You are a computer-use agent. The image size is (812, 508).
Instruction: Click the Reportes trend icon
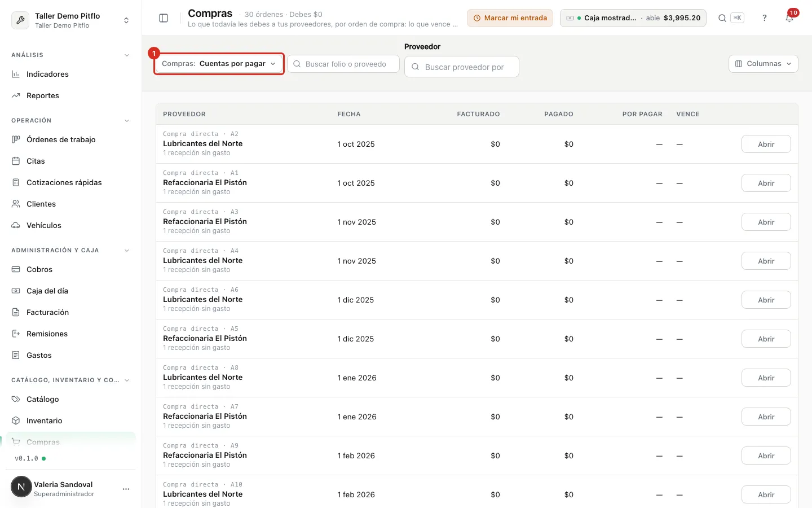point(16,95)
